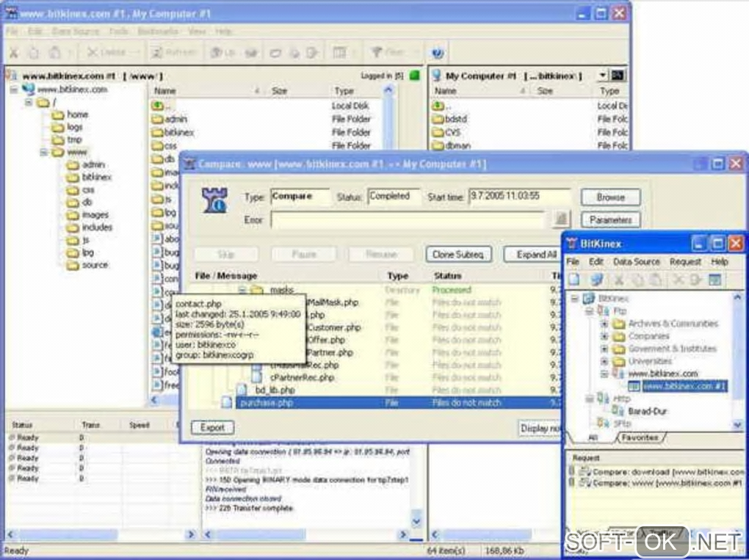749x560 pixels.
Task: Collapse the www.bitkinex.com root tree node
Action: [14, 90]
